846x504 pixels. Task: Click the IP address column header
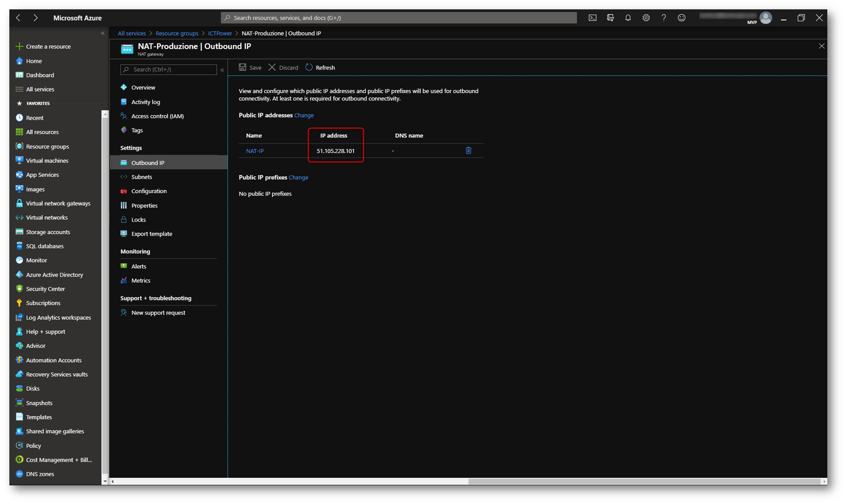[333, 136]
